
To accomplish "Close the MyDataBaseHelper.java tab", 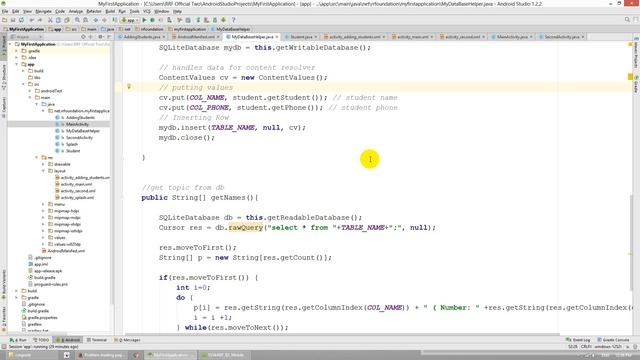I will [x=277, y=37].
